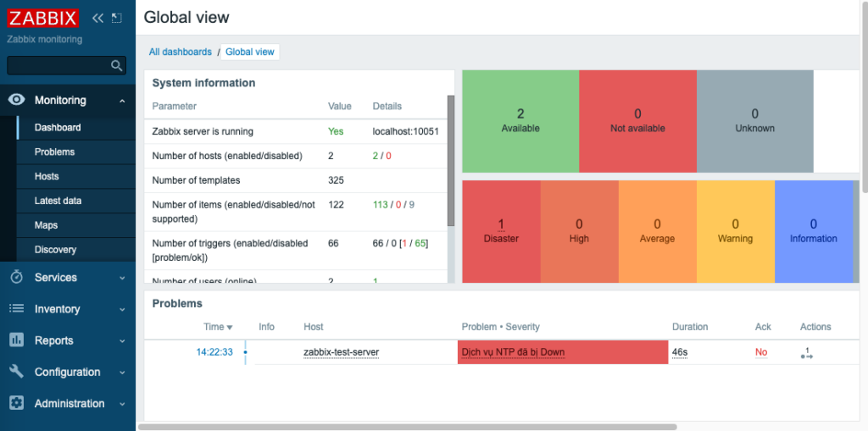Screen dimensions: 868x431
Task: Click Number of templates value 325
Action: 336,180
